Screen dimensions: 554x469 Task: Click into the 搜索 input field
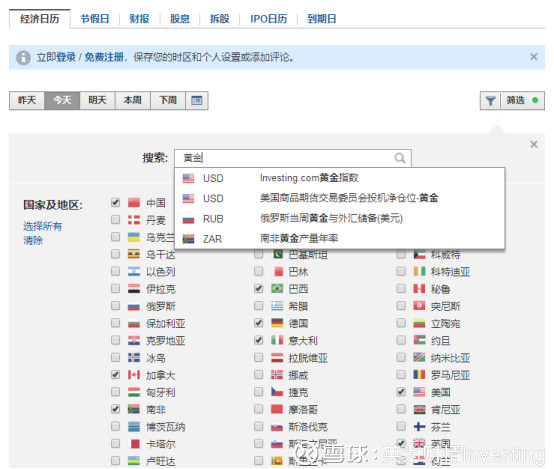293,158
